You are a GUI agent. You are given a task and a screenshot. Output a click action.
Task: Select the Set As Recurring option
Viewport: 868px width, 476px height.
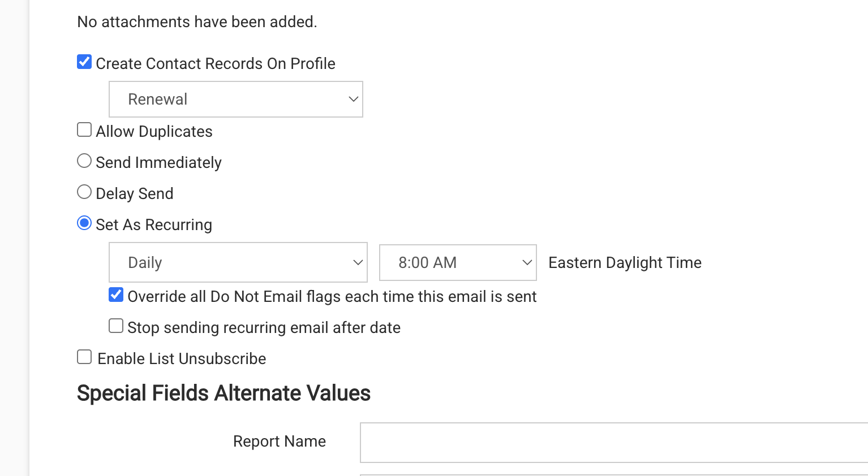(x=84, y=223)
